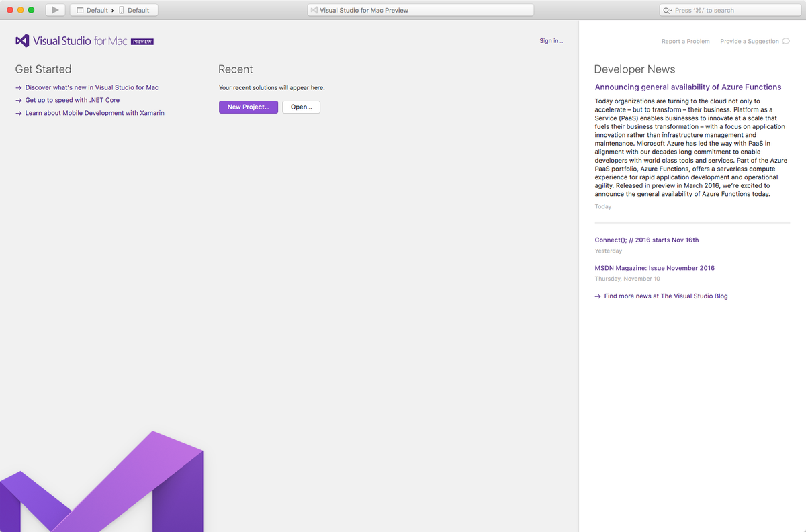
Task: Open Report a Problem
Action: point(685,42)
